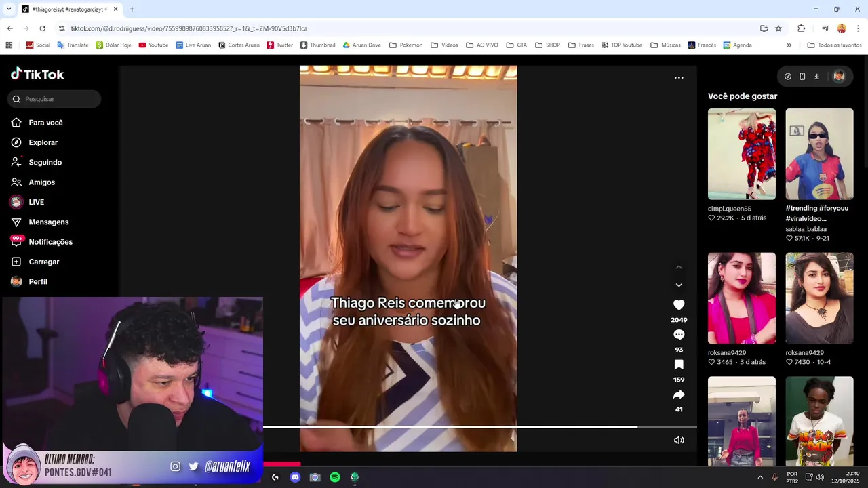Open the roksana9429 video with 7430 likes
Image resolution: width=868 pixels, height=488 pixels.
[x=819, y=298]
